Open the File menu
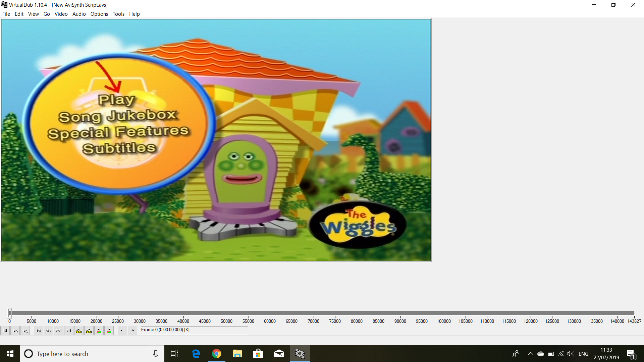 click(6, 14)
